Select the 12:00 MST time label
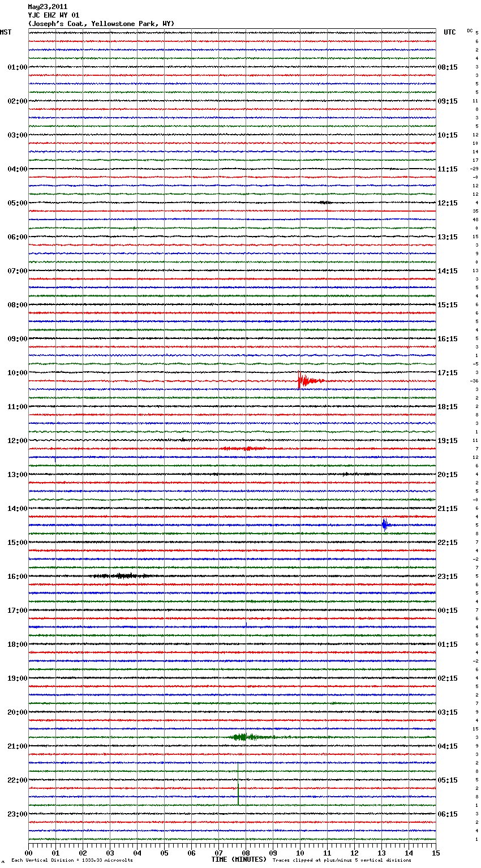This screenshot has width=481, height=868. tap(18, 441)
